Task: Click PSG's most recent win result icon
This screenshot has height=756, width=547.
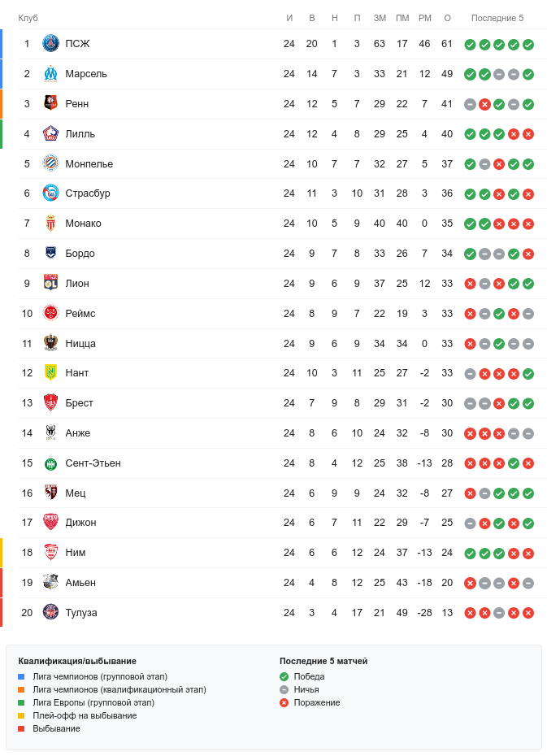Action: click(528, 45)
